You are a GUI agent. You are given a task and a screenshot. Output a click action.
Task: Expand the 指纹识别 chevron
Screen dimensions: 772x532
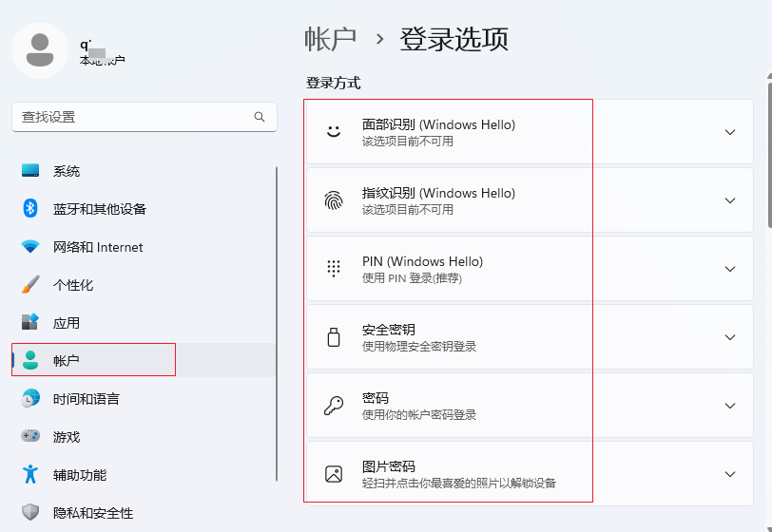(x=730, y=200)
